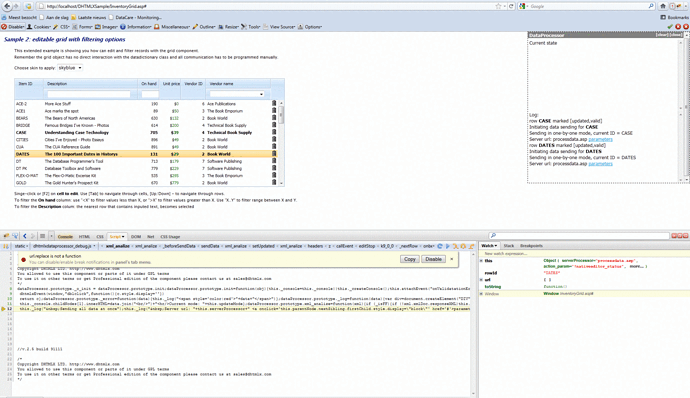Screen dimensions: 690x398
Task: Open the View Source developer menu
Action: (279, 27)
